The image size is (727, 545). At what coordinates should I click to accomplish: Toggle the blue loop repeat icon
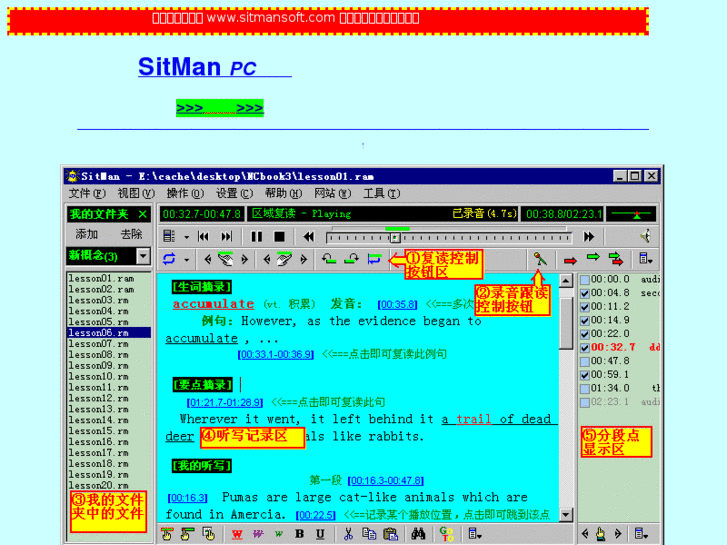(169, 259)
